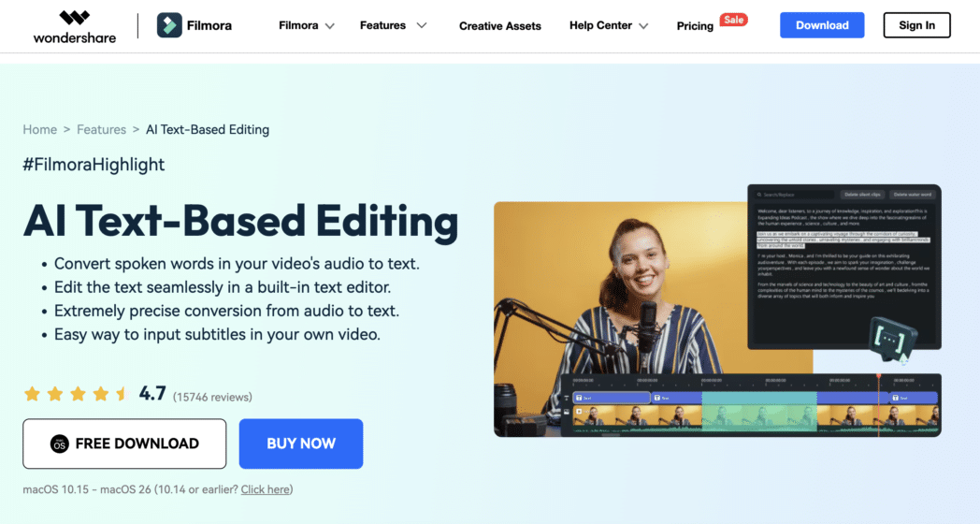
Task: Expand the Filmora dropdown menu
Action: point(307,25)
